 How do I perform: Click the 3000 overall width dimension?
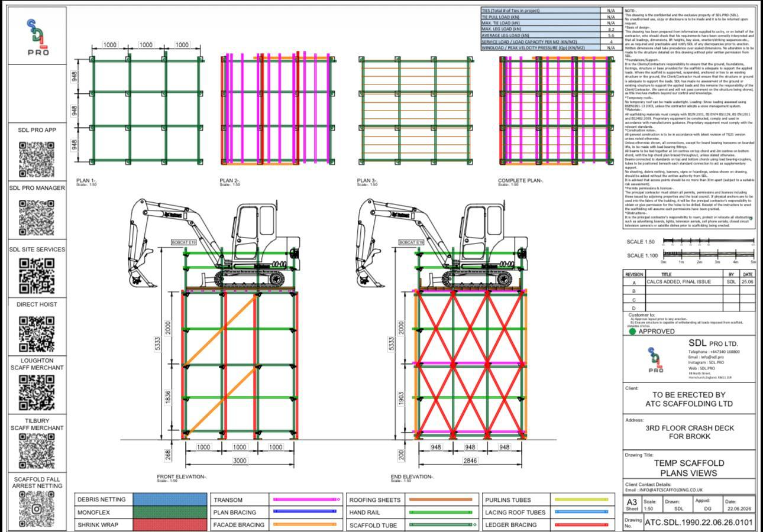(x=240, y=461)
